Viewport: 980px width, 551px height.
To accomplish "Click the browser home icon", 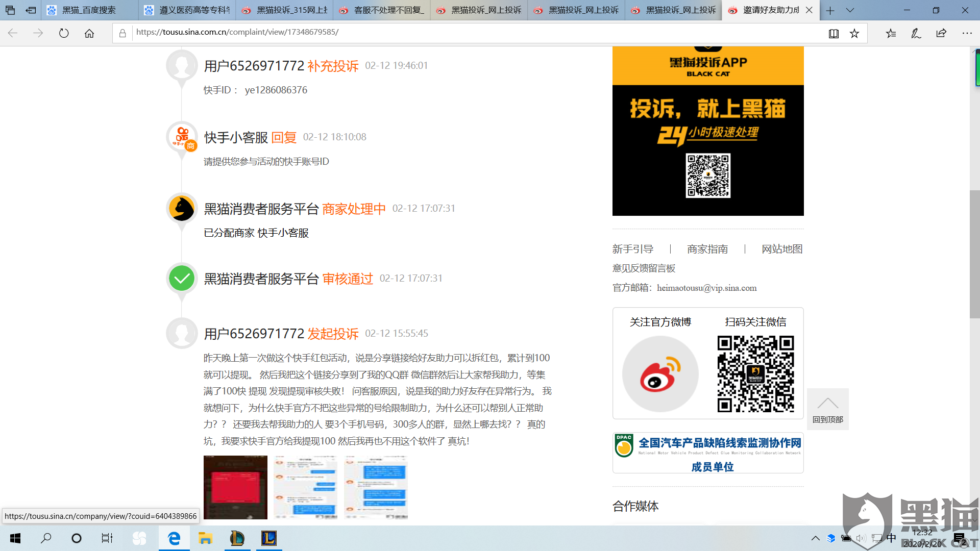I will pos(90,33).
